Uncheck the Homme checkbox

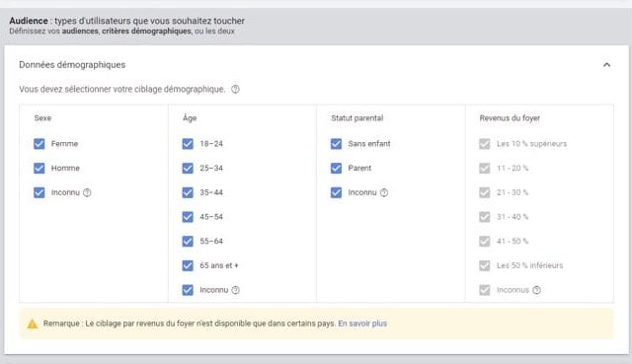pos(39,169)
